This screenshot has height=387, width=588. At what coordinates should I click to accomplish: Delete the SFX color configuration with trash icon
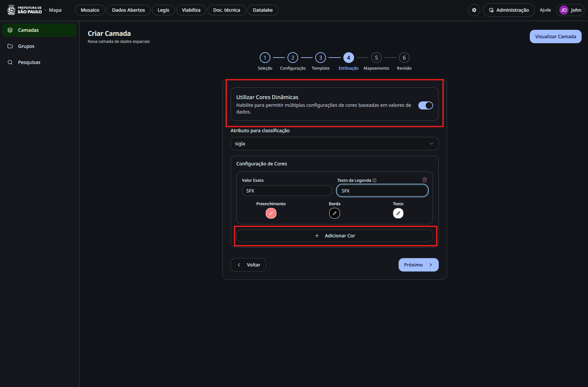pyautogui.click(x=425, y=180)
